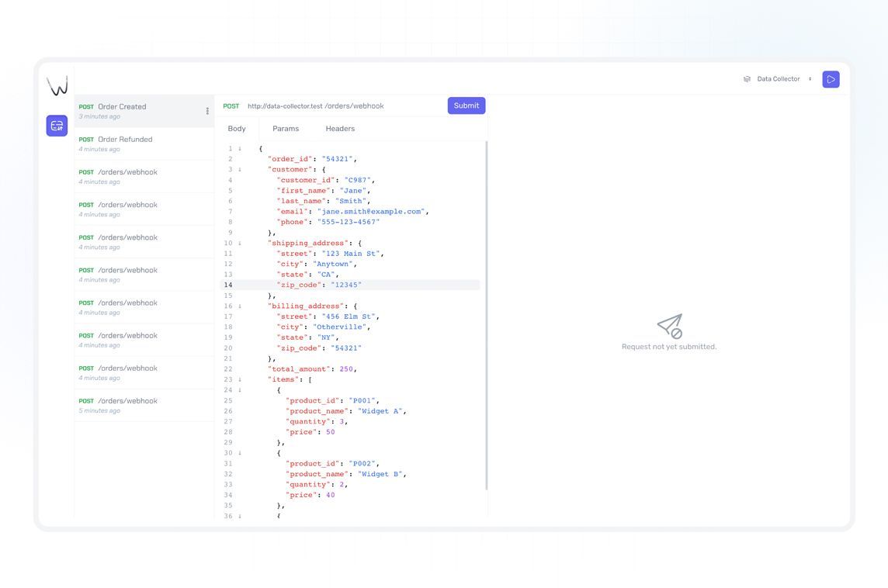
Task: Click the paper plane icon in response panel
Action: (x=669, y=326)
